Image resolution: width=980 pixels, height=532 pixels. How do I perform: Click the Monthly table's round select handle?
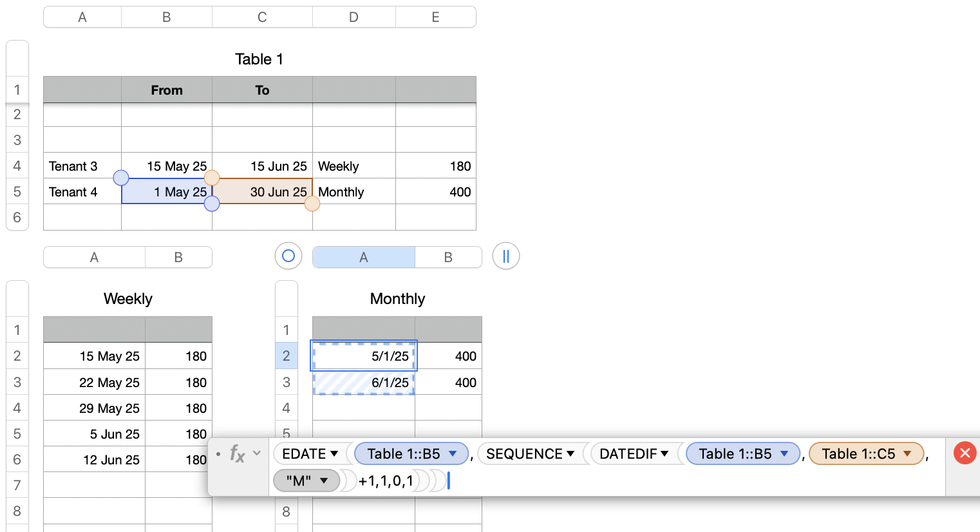[288, 256]
